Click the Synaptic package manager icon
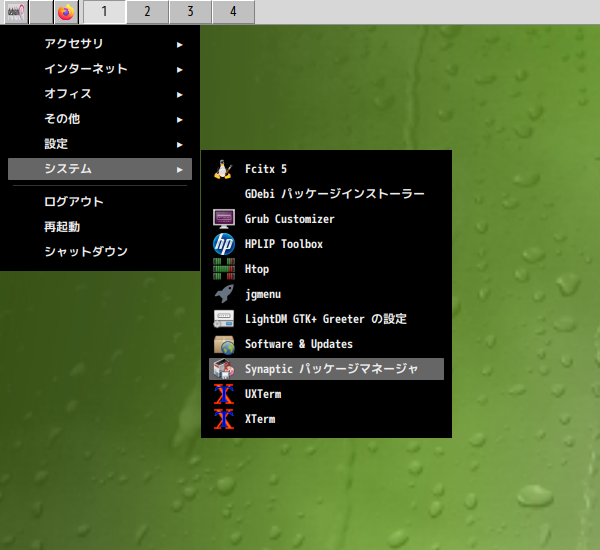The height and width of the screenshot is (550, 600). [223, 369]
